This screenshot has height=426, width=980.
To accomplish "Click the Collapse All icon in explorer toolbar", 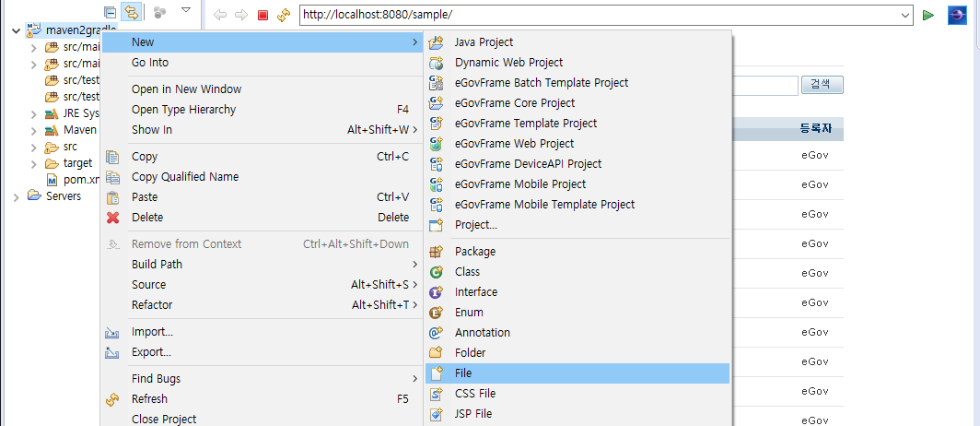I will [x=111, y=13].
